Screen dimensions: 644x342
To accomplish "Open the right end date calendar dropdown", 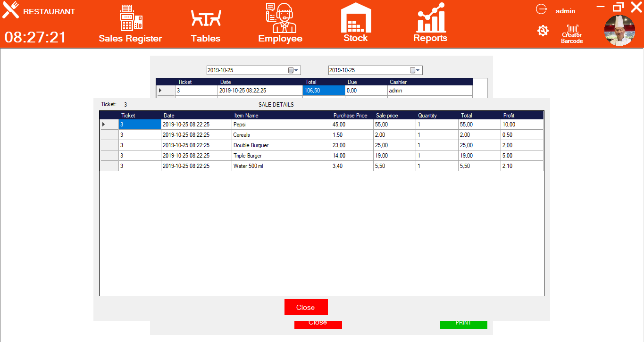I will point(416,70).
